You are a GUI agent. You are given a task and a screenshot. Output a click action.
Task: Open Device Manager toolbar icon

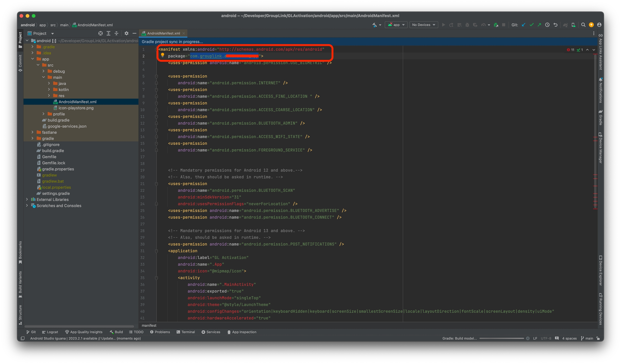pos(573,25)
